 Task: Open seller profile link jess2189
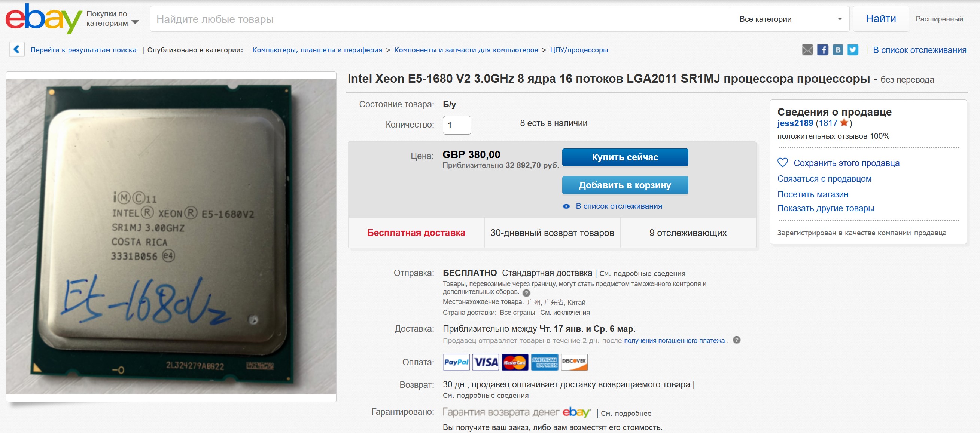(x=795, y=123)
